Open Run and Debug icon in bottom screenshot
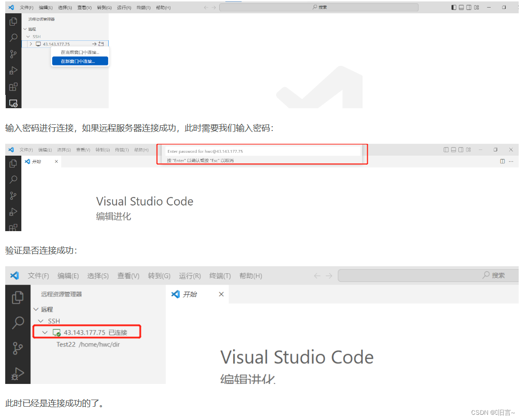 coord(18,374)
